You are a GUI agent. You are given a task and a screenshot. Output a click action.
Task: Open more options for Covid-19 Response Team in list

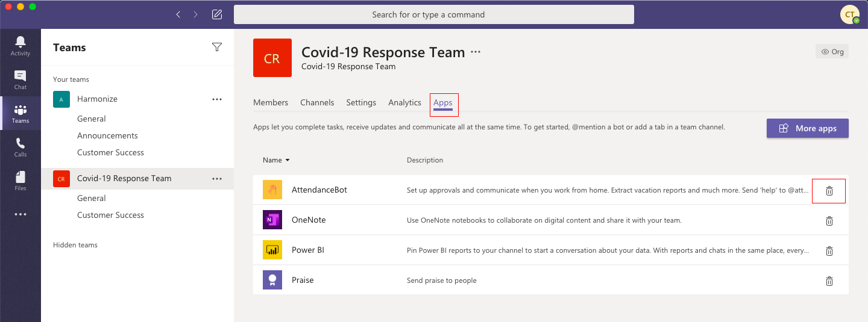pos(217,179)
